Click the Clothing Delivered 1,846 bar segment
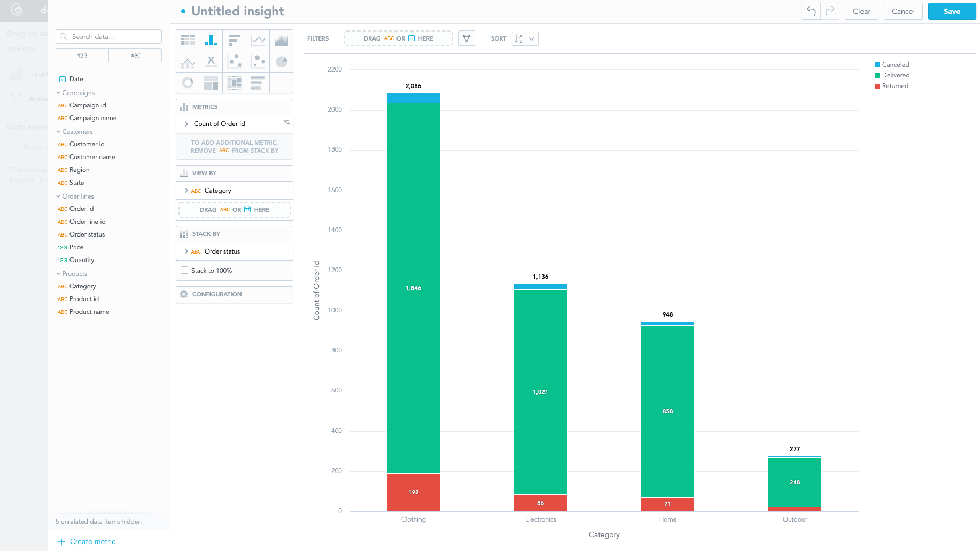980x551 pixels. (x=413, y=288)
